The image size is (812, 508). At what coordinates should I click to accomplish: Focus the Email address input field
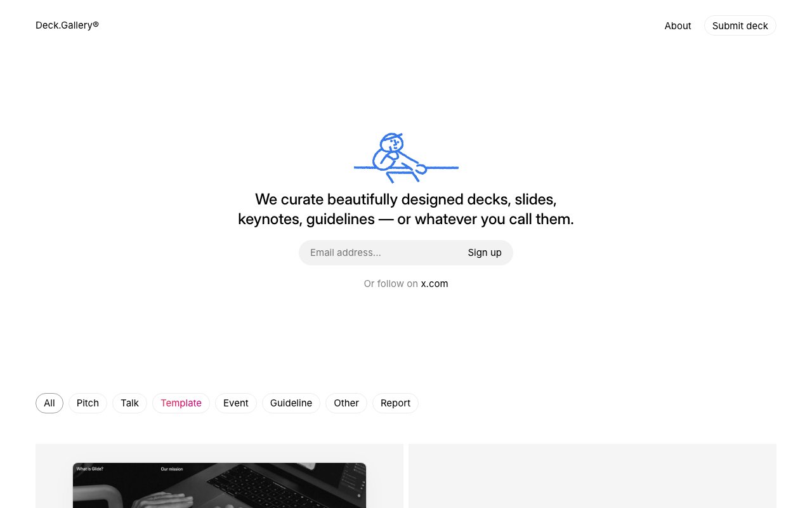[x=381, y=253]
